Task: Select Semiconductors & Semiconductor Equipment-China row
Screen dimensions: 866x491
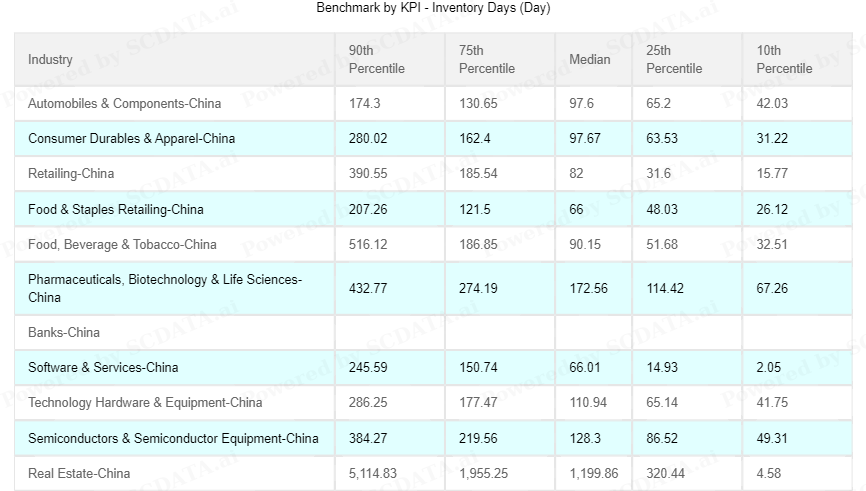Action: point(173,438)
